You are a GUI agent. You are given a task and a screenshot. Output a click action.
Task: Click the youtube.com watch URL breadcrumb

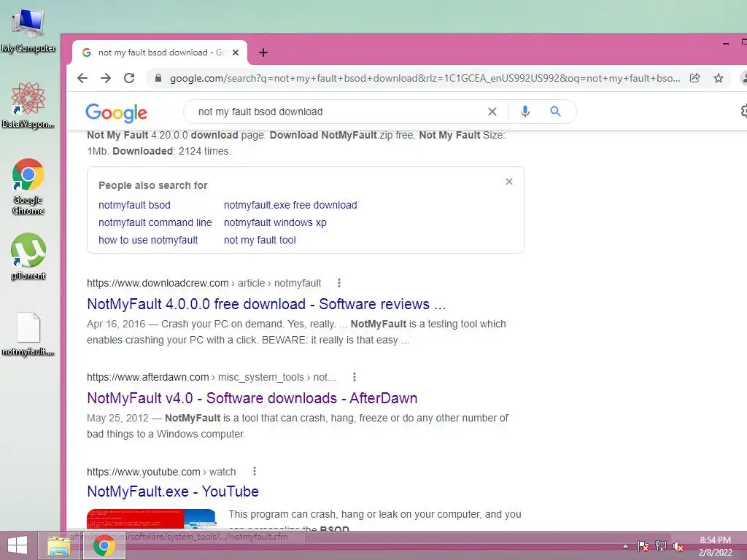pos(161,472)
